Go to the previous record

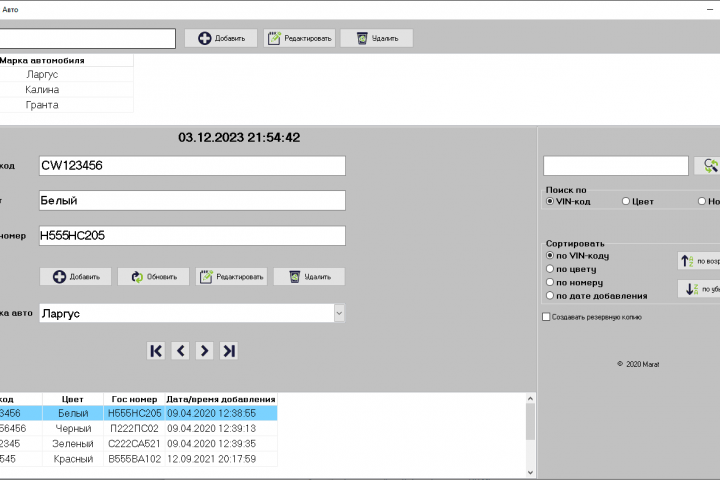[x=180, y=351]
